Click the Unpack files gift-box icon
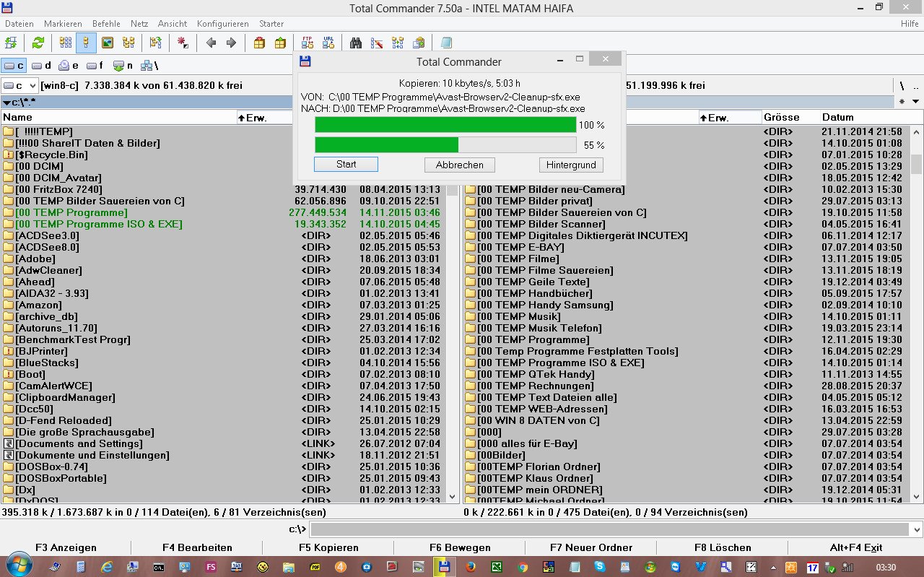924x577 pixels. coord(280,43)
